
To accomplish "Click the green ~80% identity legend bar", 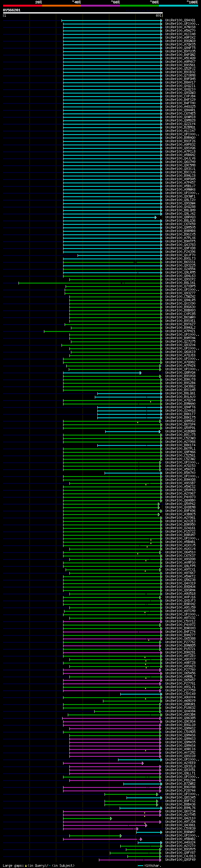I will pos(139,6).
